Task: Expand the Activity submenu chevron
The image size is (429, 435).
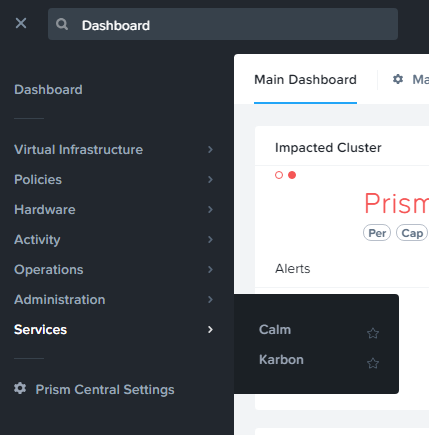Action: coord(210,240)
